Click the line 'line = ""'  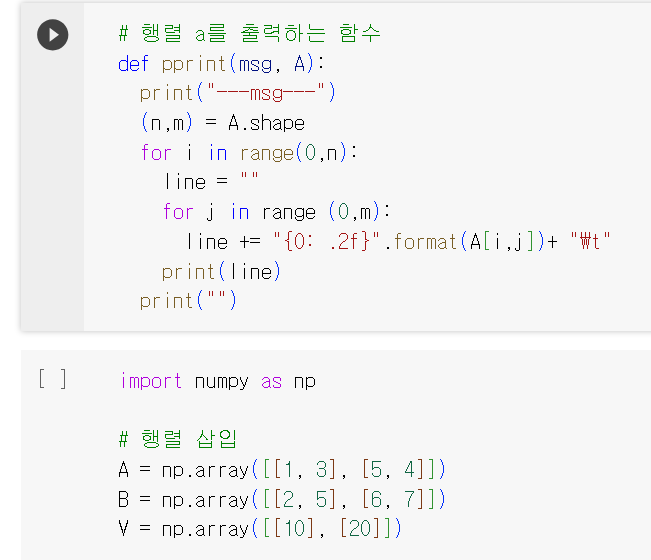[x=211, y=182]
